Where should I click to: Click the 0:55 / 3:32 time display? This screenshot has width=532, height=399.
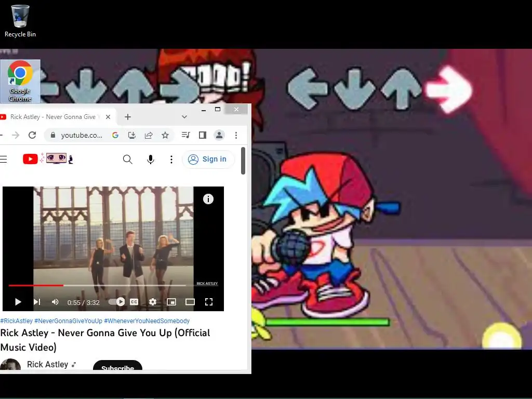(84, 303)
